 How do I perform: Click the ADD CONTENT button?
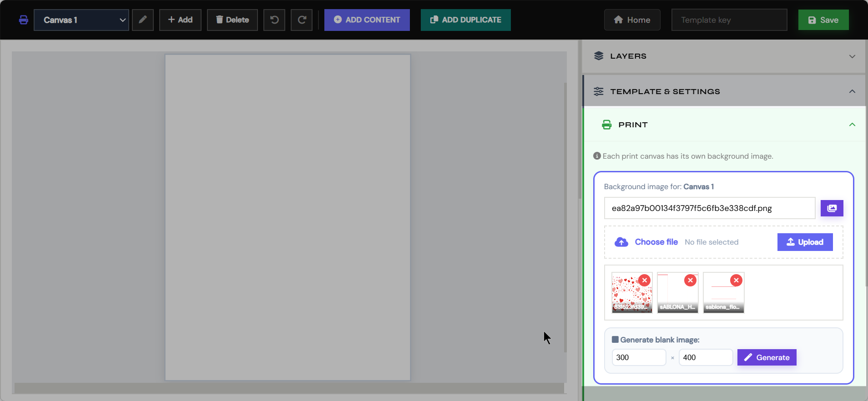(367, 20)
